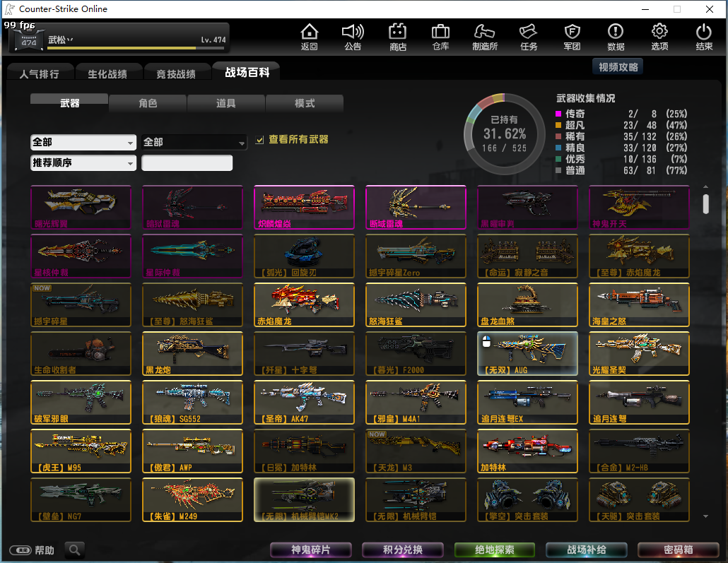Open the 仓库 inventory briefcase icon
Image resolution: width=728 pixels, height=563 pixels.
440,37
